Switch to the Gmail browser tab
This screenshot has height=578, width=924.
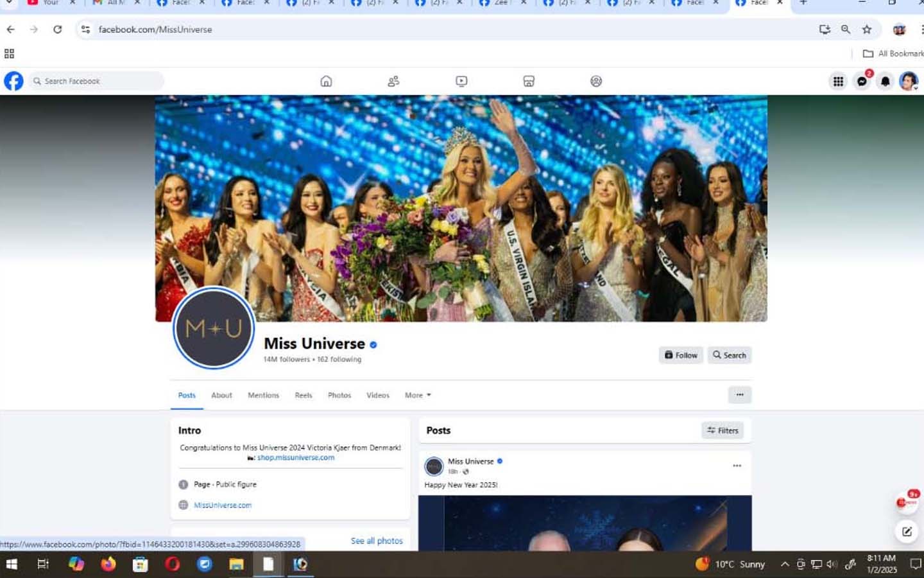tap(116, 3)
